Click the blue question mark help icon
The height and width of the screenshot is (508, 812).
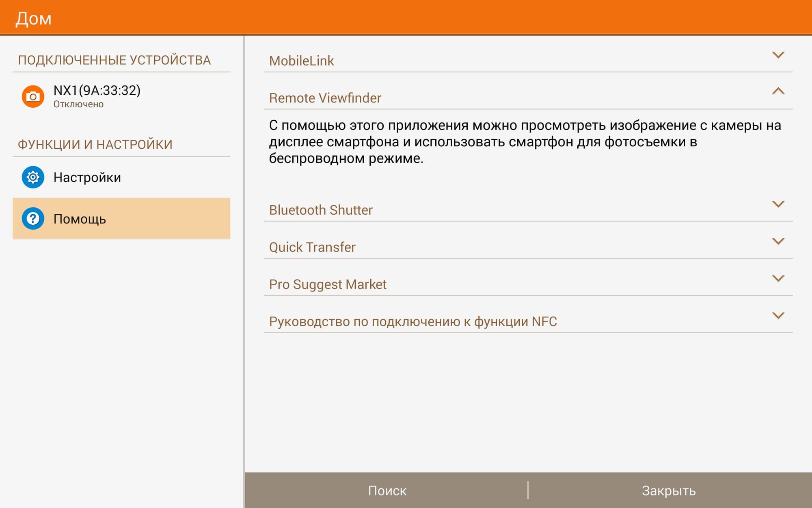coord(33,219)
